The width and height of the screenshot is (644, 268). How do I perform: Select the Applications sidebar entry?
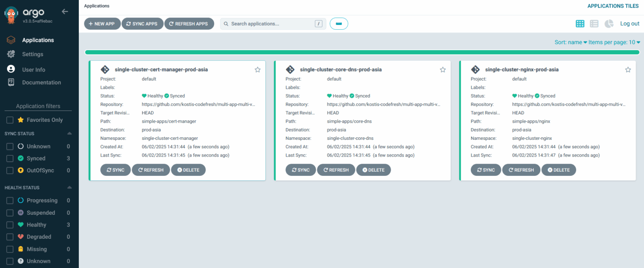pyautogui.click(x=38, y=40)
